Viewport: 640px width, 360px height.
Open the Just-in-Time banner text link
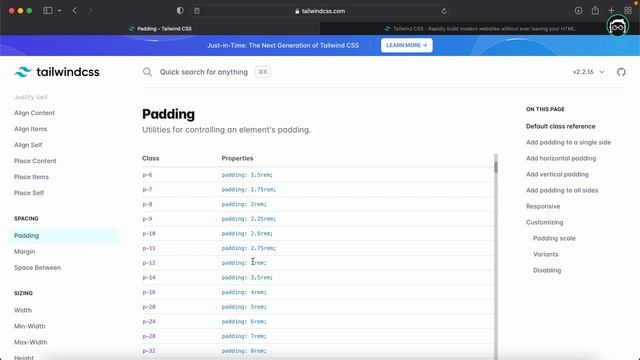[283, 45]
